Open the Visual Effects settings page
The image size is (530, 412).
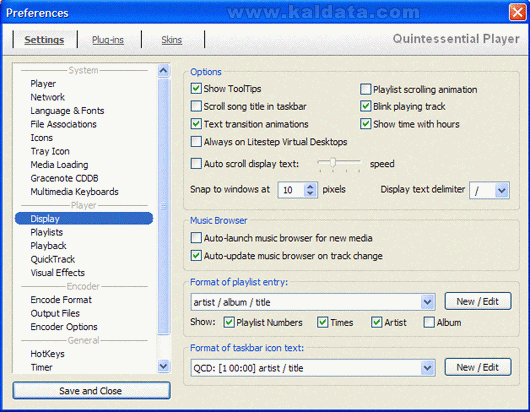click(57, 273)
